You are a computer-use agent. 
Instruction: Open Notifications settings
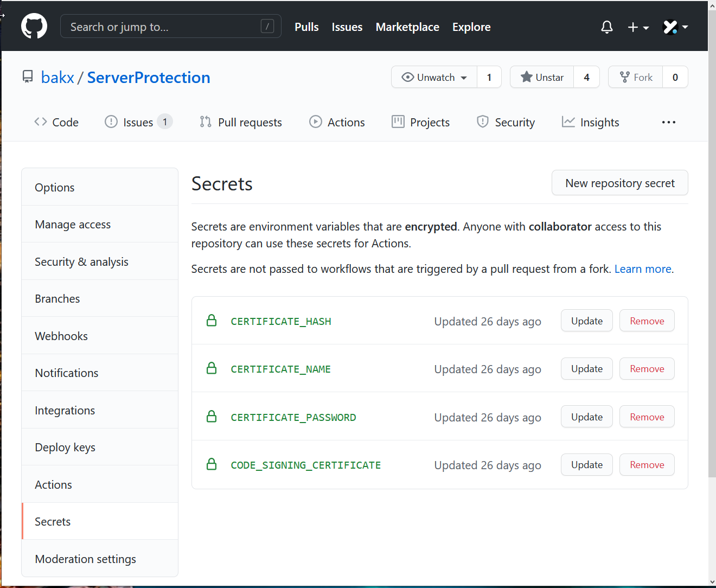coord(100,373)
